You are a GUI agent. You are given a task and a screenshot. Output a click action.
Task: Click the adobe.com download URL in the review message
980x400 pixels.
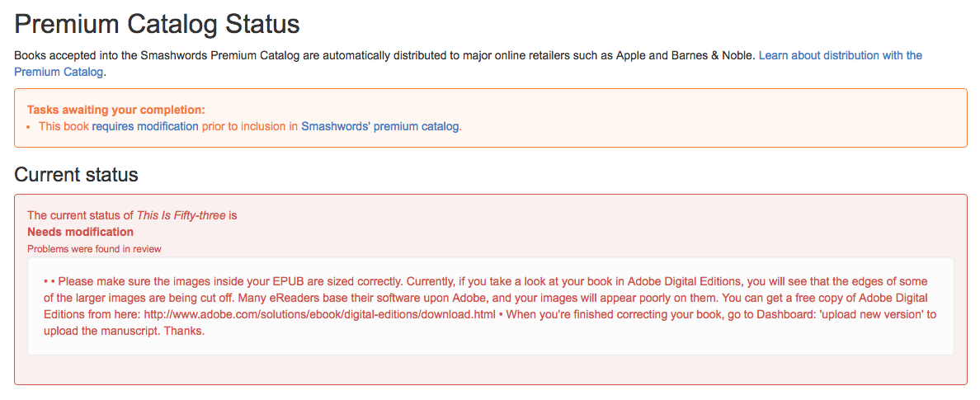(x=320, y=314)
